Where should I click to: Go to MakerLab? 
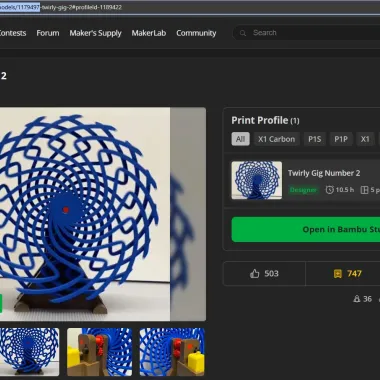(149, 33)
